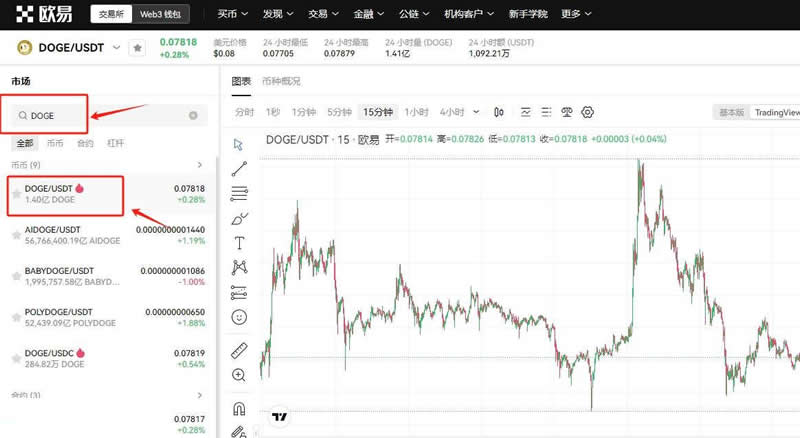Screen dimensions: 800x438
Task: Select the text annotation tool
Action: 239,242
